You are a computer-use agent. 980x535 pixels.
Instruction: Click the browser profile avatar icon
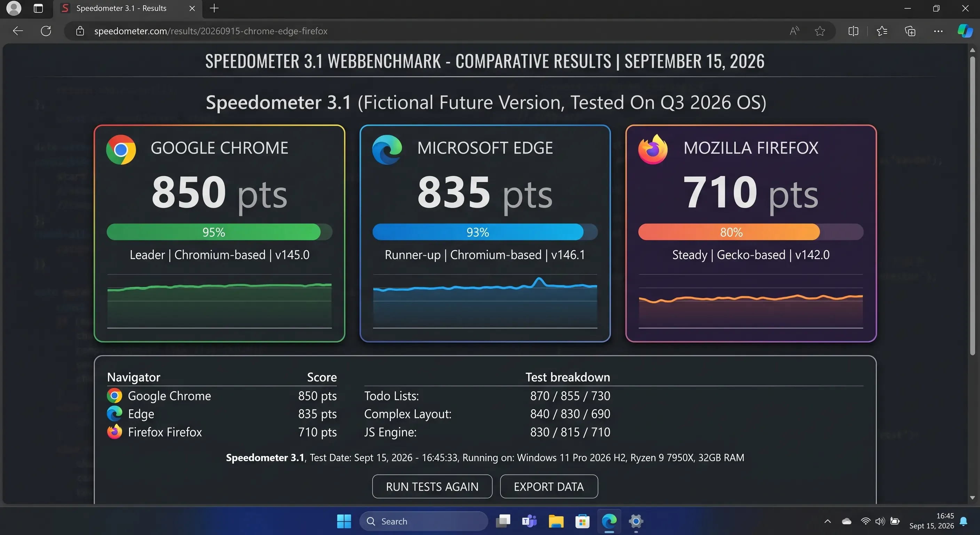click(x=14, y=8)
